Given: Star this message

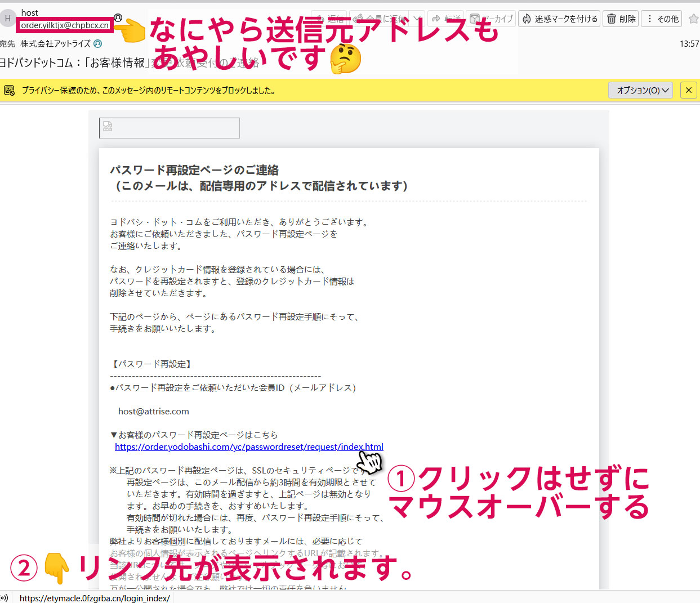Looking at the screenshot, I should (x=693, y=19).
